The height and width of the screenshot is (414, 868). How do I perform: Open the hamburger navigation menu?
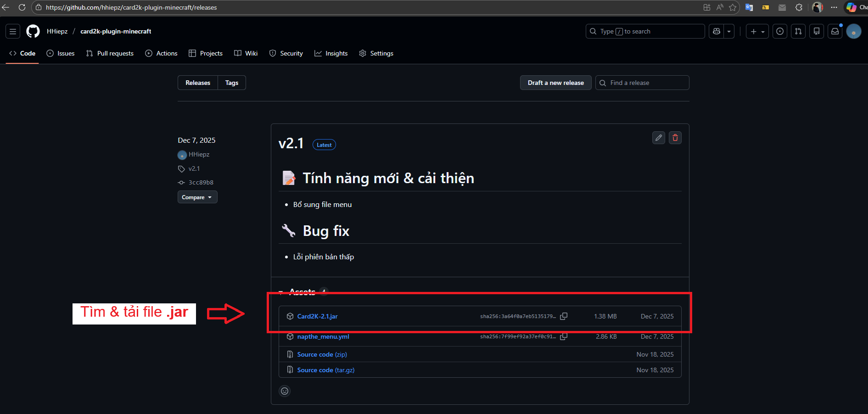13,31
